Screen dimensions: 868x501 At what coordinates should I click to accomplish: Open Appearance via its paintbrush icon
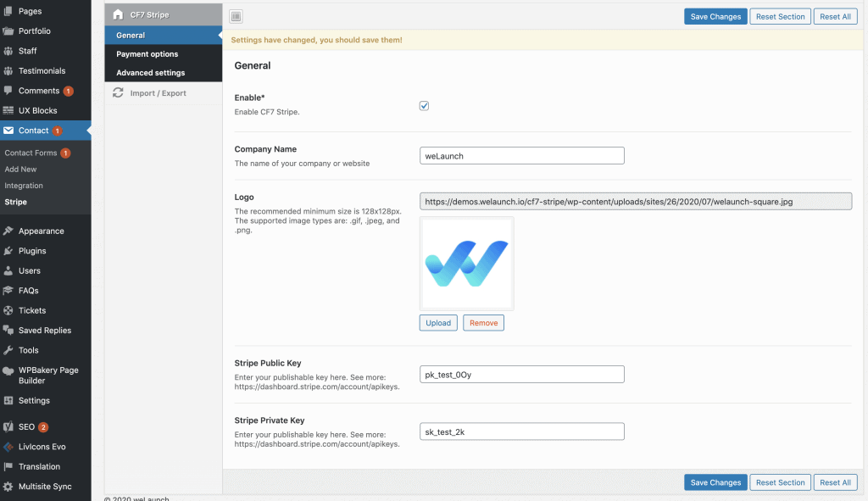(8, 231)
